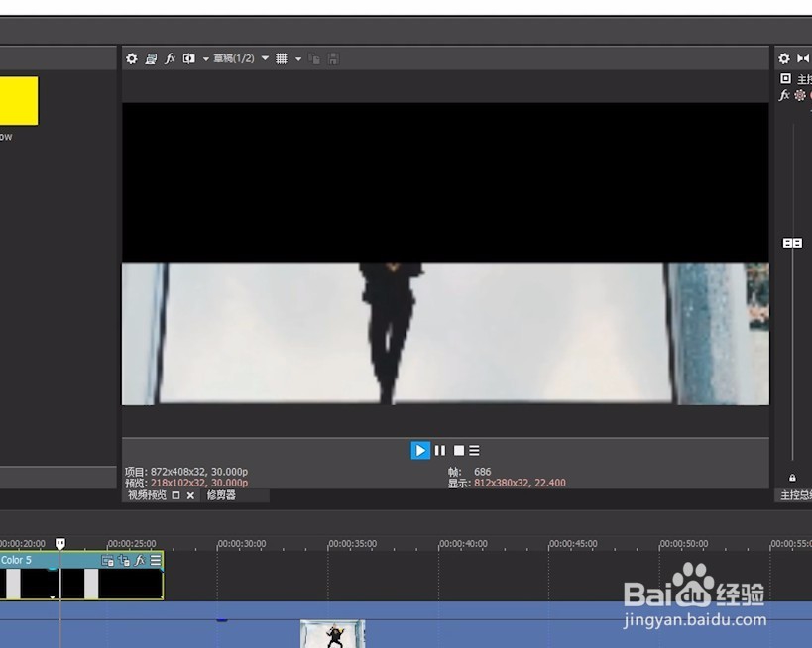The image size is (812, 648).
Task: Open master bus automation settings icon
Action: coord(800,95)
